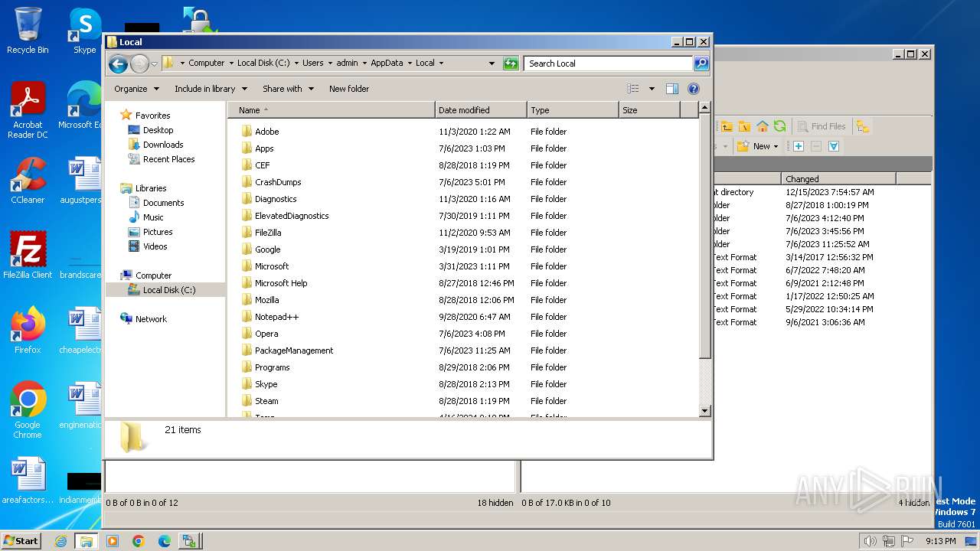The image size is (980, 551).
Task: Open the Share with dropdown
Action: click(x=288, y=89)
